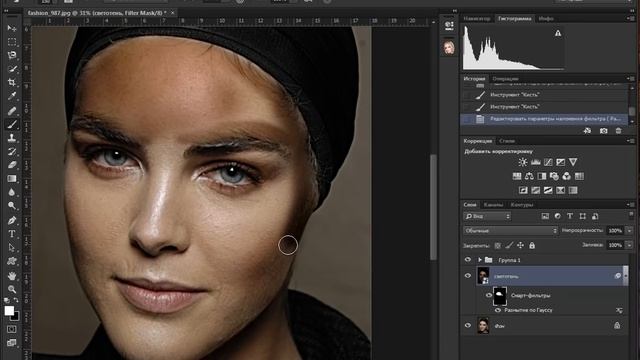640x360 pixels.
Task: Open the Layers panel flyout menu
Action: 631,204
